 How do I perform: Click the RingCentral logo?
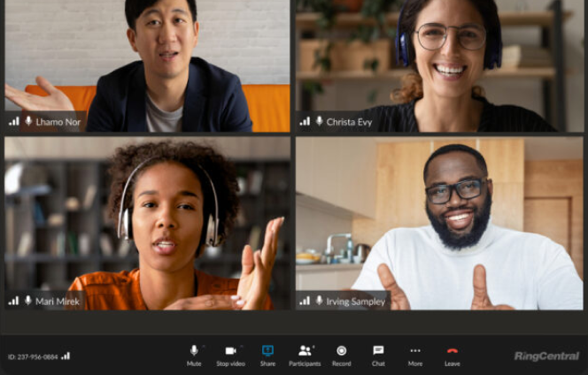pyautogui.click(x=545, y=356)
